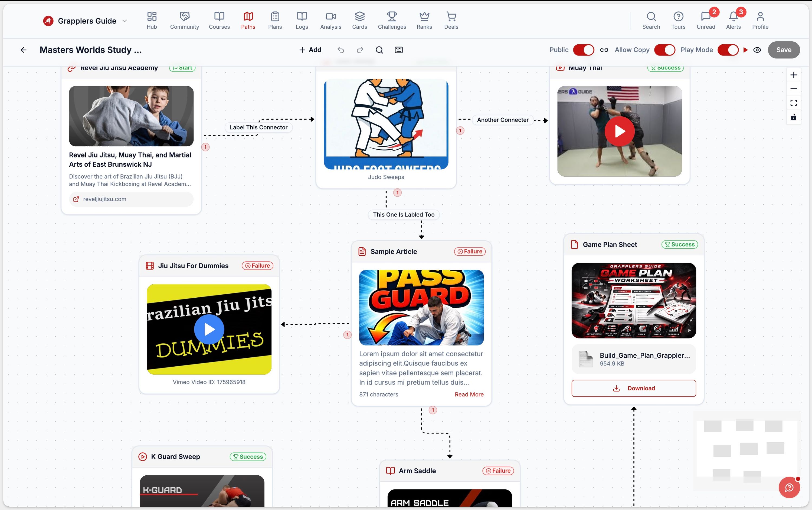Click the Game Plan Sheet file icon
The image size is (812, 510).
(574, 244)
